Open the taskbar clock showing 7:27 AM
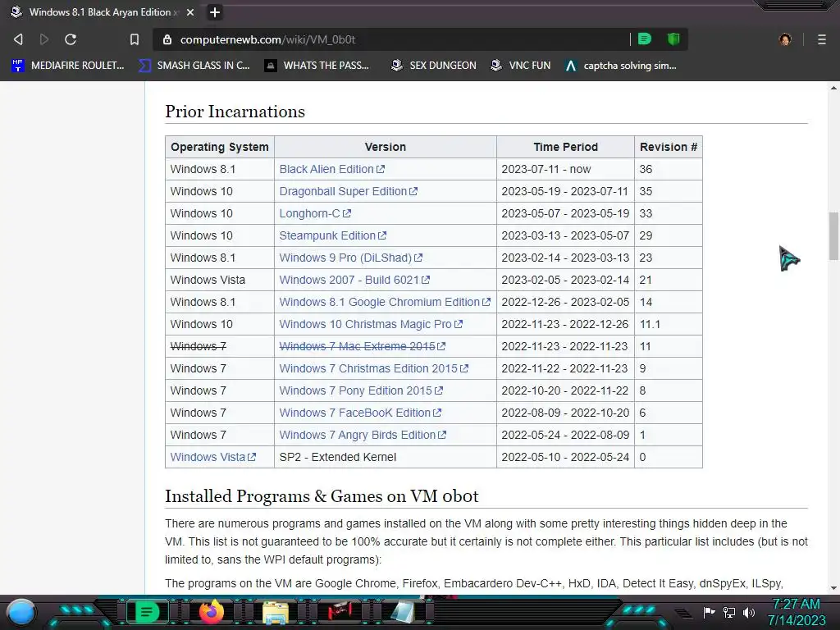Screen dimensions: 840x630 click(x=797, y=612)
